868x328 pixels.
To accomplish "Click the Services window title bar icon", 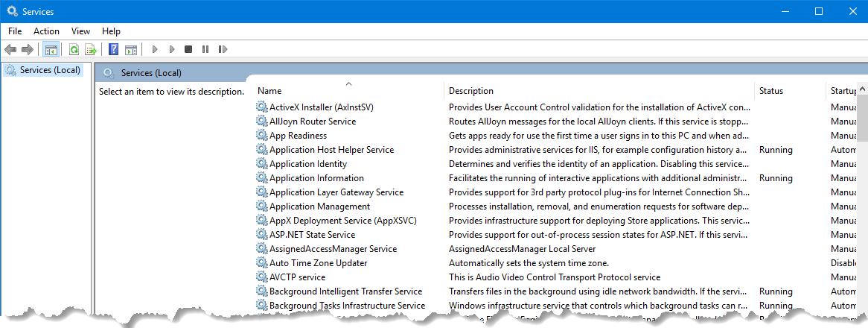I will pos(12,11).
